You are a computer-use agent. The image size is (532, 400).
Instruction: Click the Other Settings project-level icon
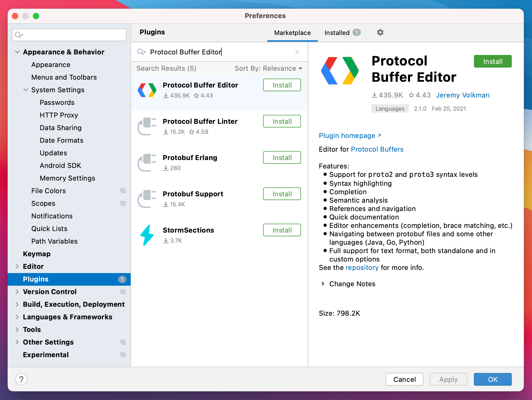[x=123, y=342]
